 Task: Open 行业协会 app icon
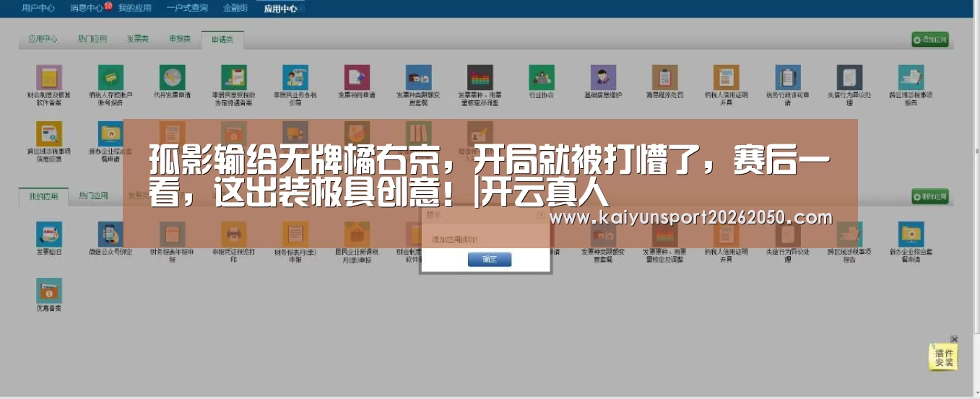click(x=542, y=77)
